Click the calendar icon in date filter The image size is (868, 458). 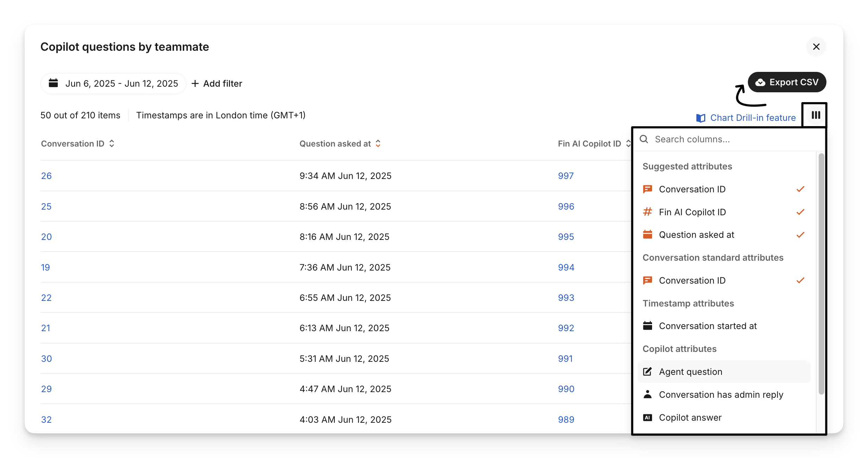(x=53, y=83)
